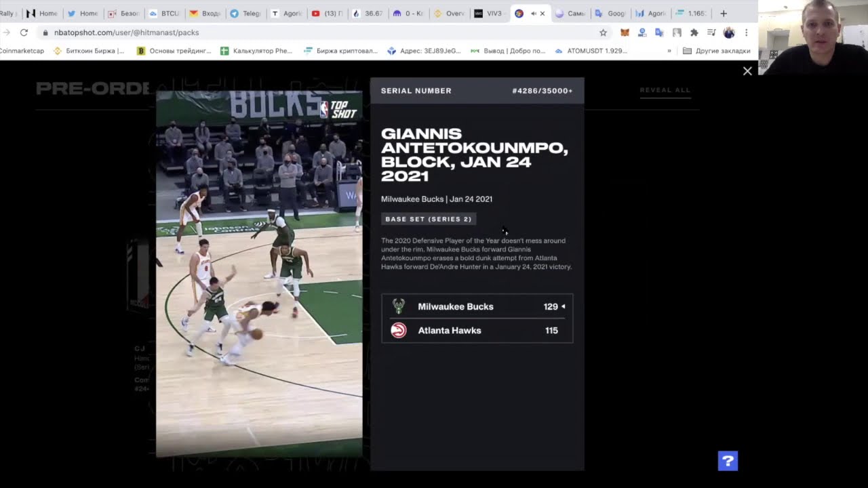Switch to the BTCU tab
The width and height of the screenshot is (868, 488).
tap(164, 14)
